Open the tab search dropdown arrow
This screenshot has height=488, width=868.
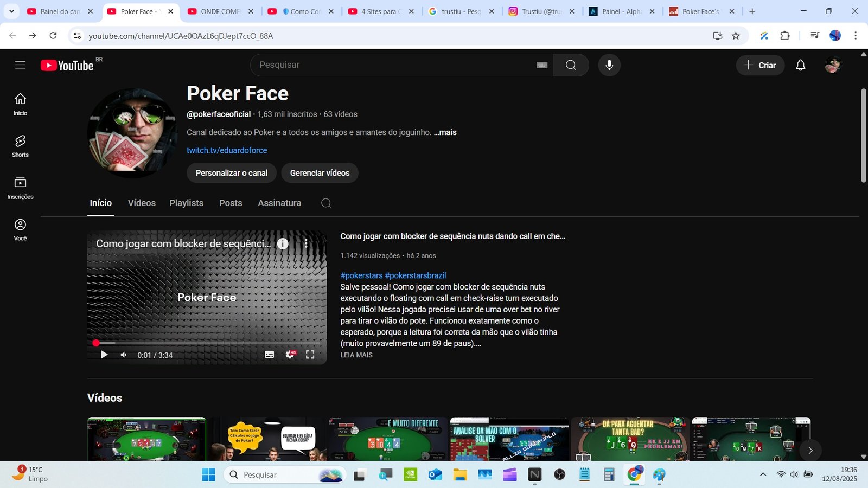11,11
